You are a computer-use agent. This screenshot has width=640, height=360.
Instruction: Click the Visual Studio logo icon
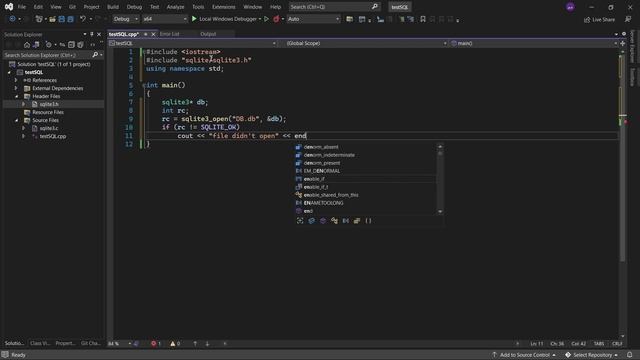[9, 7]
